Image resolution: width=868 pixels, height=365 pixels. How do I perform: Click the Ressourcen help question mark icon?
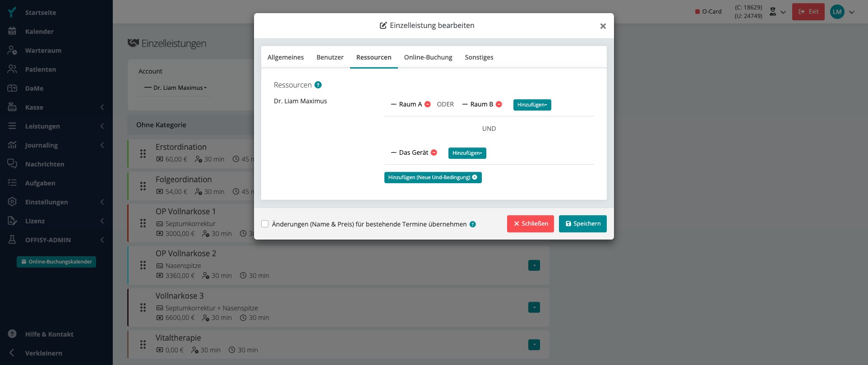pos(318,85)
